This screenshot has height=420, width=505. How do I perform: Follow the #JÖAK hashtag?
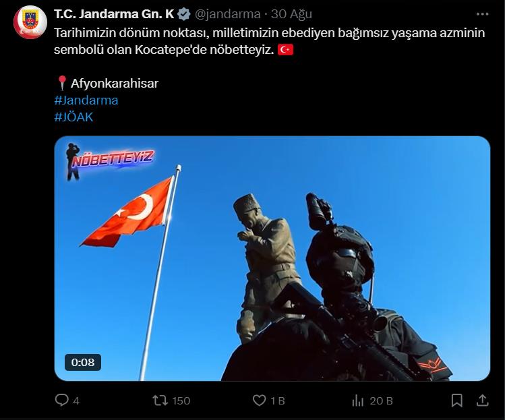(x=73, y=117)
